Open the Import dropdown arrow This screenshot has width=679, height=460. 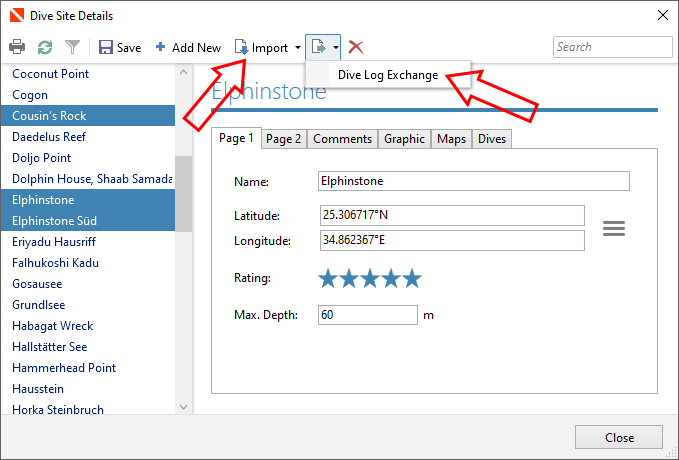click(298, 47)
